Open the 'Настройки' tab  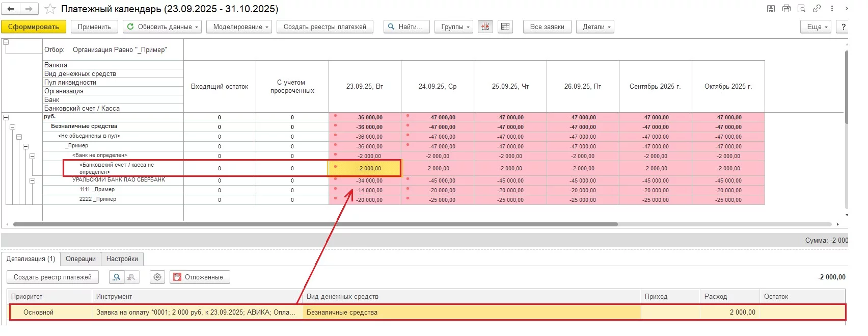click(122, 259)
